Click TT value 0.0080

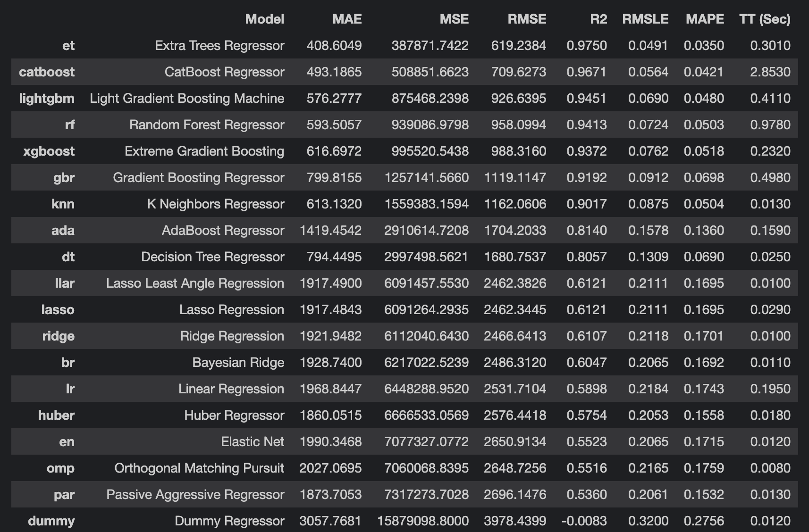(x=770, y=468)
